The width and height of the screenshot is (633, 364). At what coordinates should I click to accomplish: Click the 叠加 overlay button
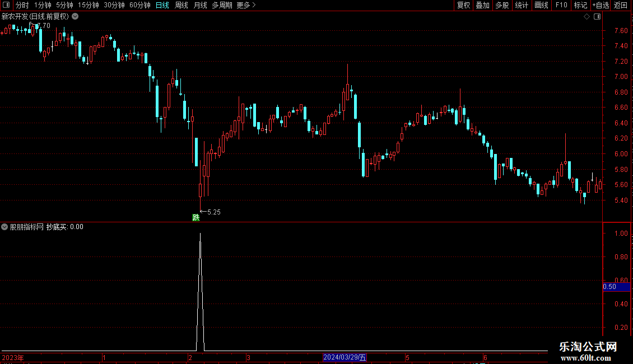pos(483,5)
